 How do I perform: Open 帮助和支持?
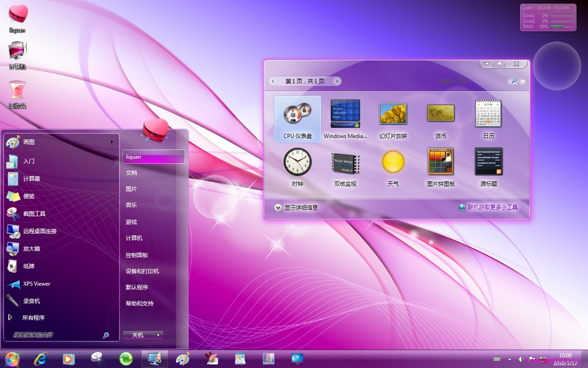154,304
